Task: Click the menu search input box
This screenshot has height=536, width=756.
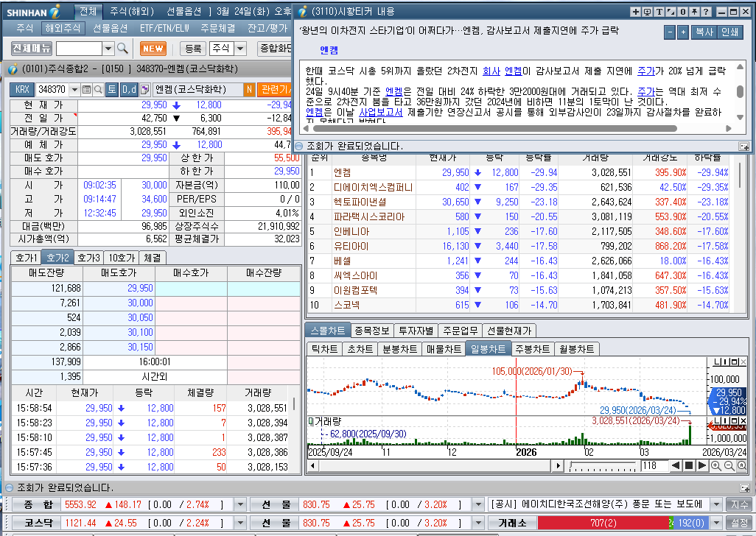Action: click(79, 48)
